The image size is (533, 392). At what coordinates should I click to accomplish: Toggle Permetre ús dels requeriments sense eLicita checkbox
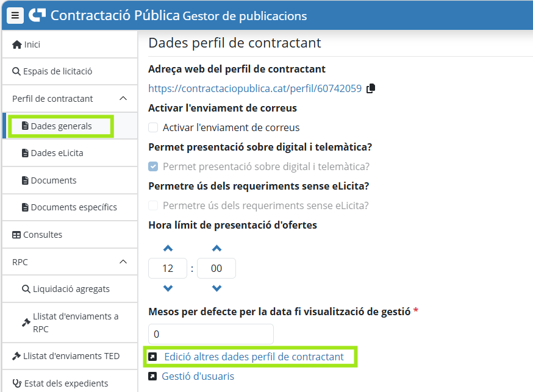[x=153, y=206]
